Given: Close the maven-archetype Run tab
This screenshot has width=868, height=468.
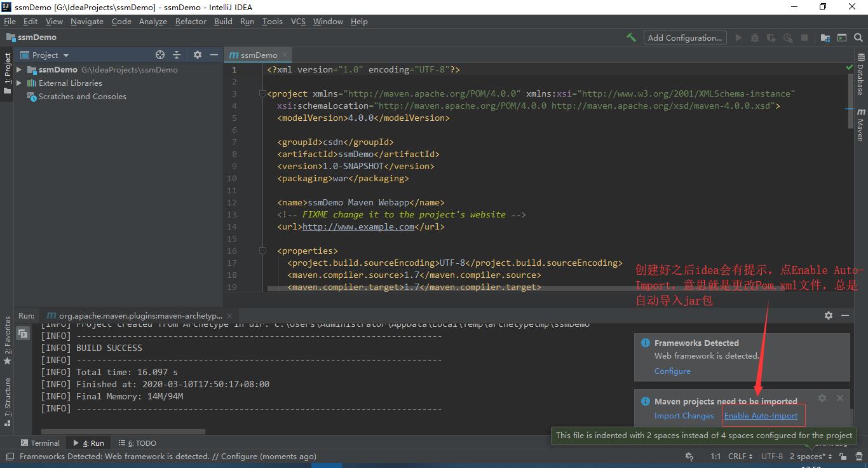Looking at the screenshot, I should [x=229, y=315].
